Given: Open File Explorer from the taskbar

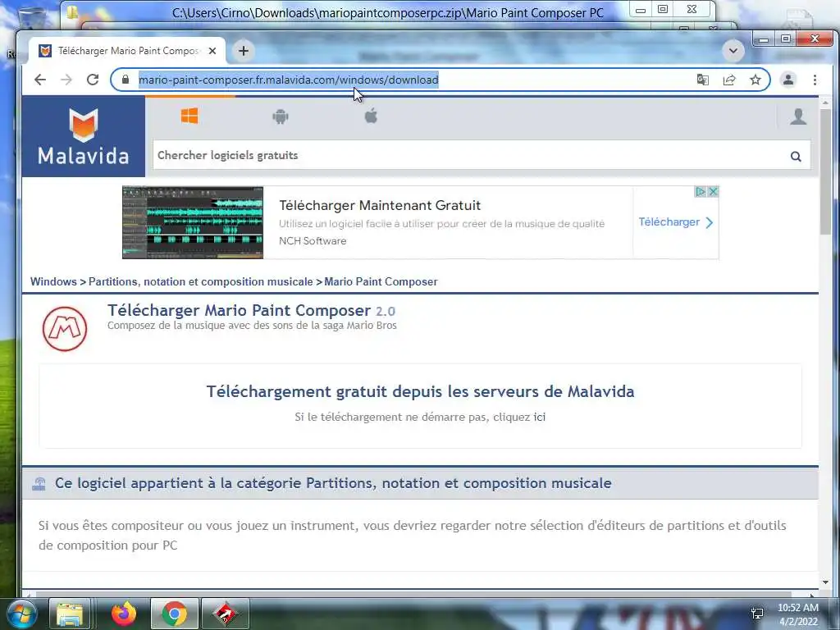Looking at the screenshot, I should [x=70, y=614].
